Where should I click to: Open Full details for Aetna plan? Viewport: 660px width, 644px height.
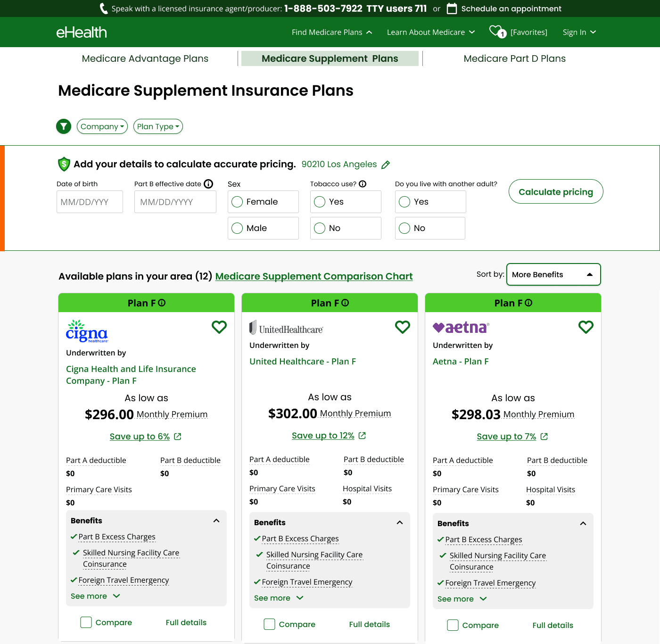pyautogui.click(x=553, y=625)
